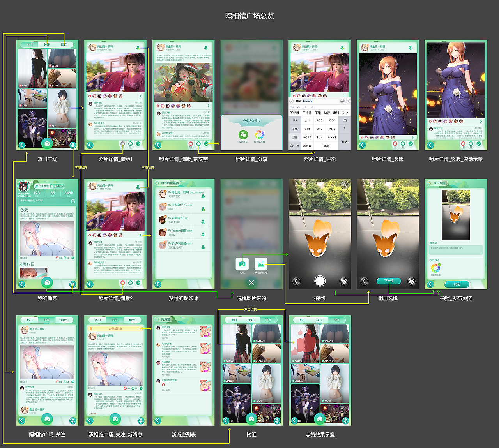Expand likers chevron on 照片详情_横版_带文字
499x448 pixels.
209,106
